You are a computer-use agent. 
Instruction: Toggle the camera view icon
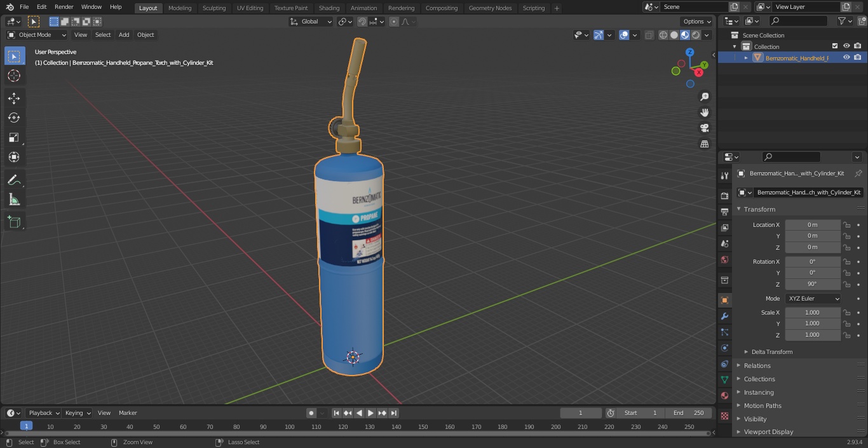pos(704,128)
